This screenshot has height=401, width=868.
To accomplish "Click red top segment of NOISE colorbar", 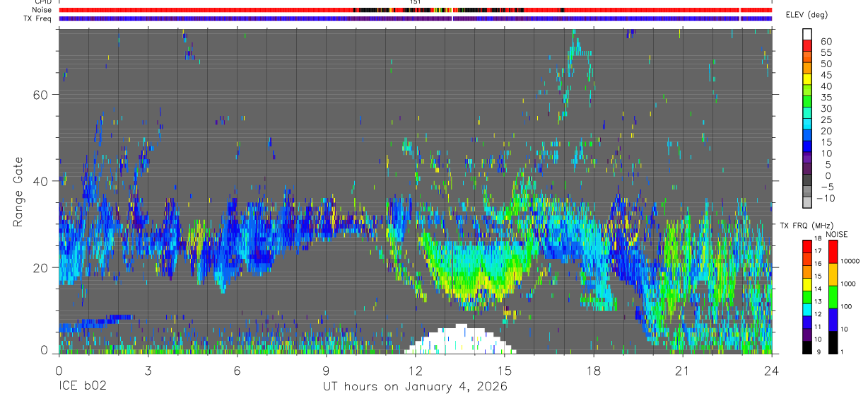I will [x=833, y=252].
